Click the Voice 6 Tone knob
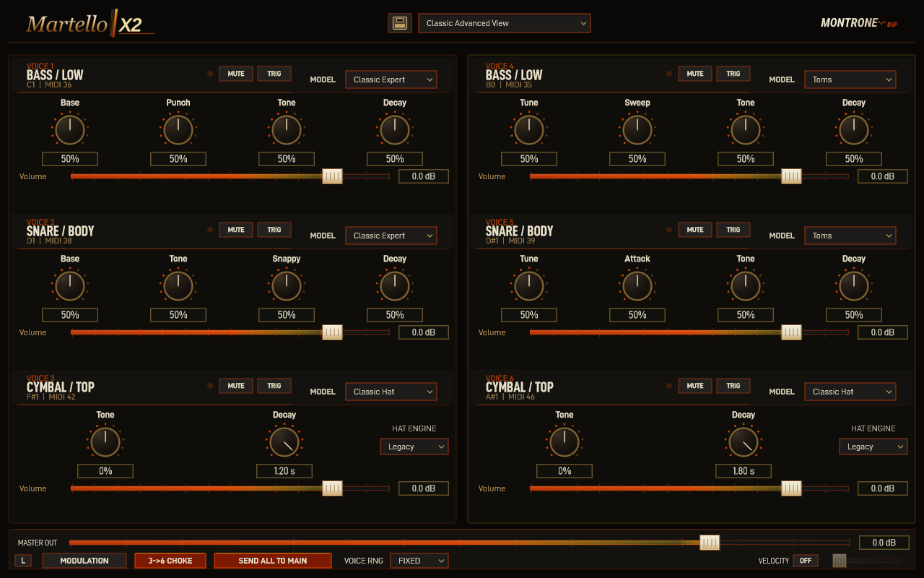 pos(565,442)
